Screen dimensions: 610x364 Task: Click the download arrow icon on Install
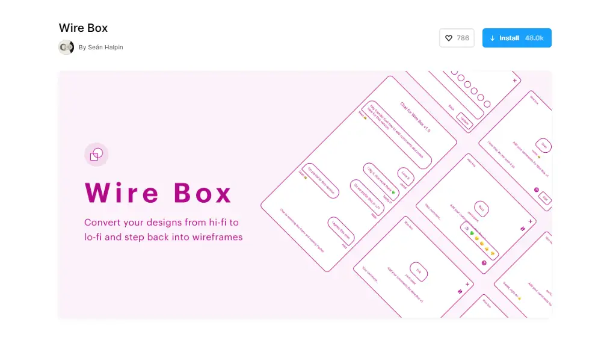point(492,38)
